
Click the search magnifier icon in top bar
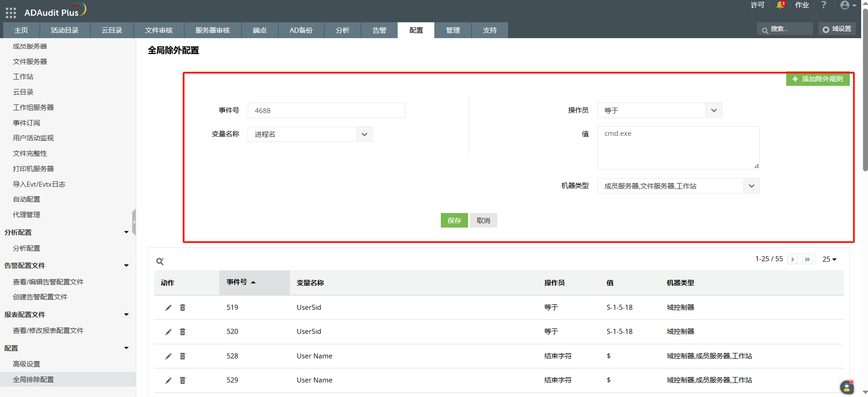(x=765, y=30)
